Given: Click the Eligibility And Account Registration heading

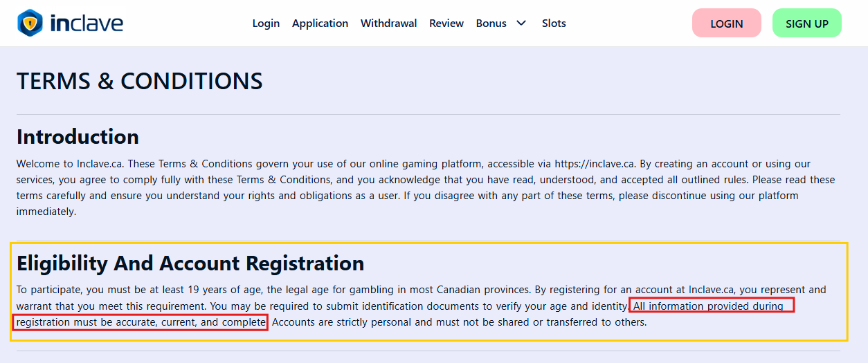Looking at the screenshot, I should 190,263.
